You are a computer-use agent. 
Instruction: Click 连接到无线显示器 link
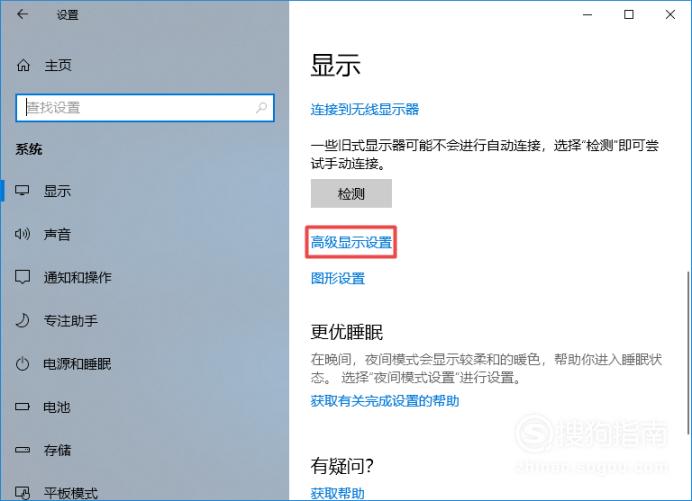365,109
